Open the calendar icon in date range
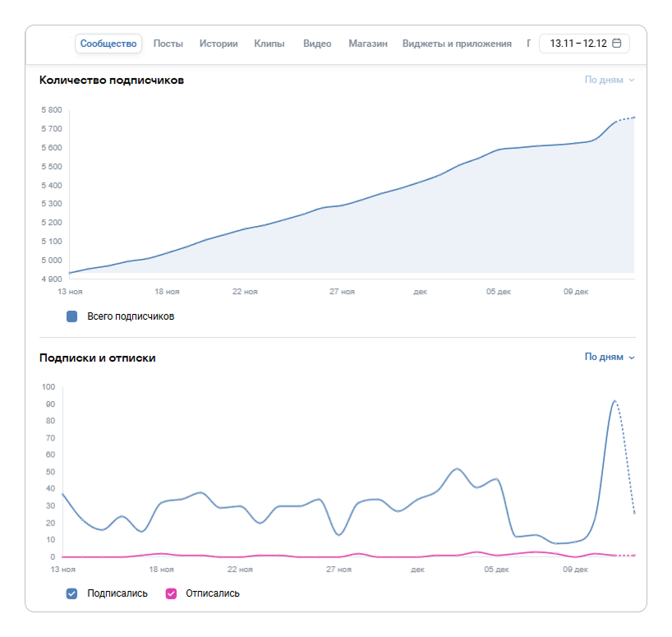The height and width of the screenshot is (637, 672). tap(617, 44)
